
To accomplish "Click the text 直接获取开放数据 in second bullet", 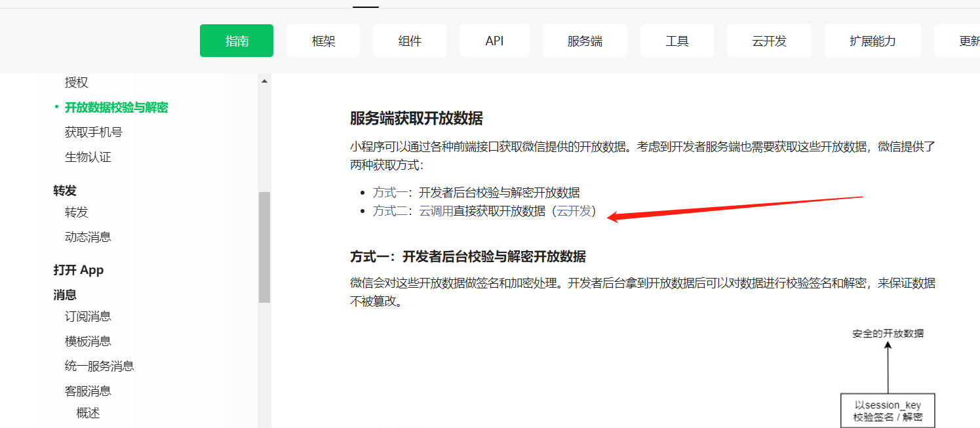I will 500,211.
